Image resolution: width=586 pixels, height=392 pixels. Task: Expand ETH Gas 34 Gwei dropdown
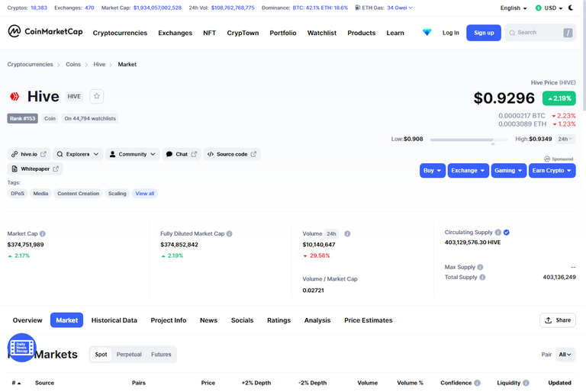tap(400, 8)
